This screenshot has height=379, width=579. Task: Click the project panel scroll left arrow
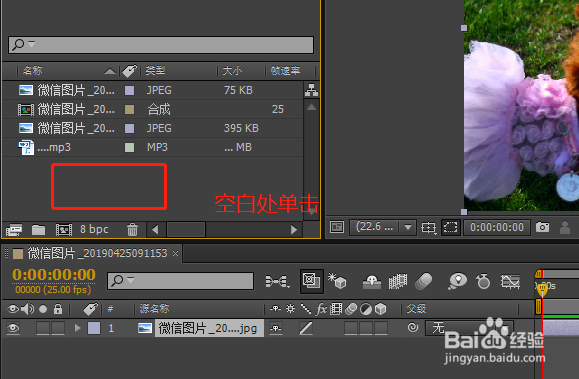point(155,230)
